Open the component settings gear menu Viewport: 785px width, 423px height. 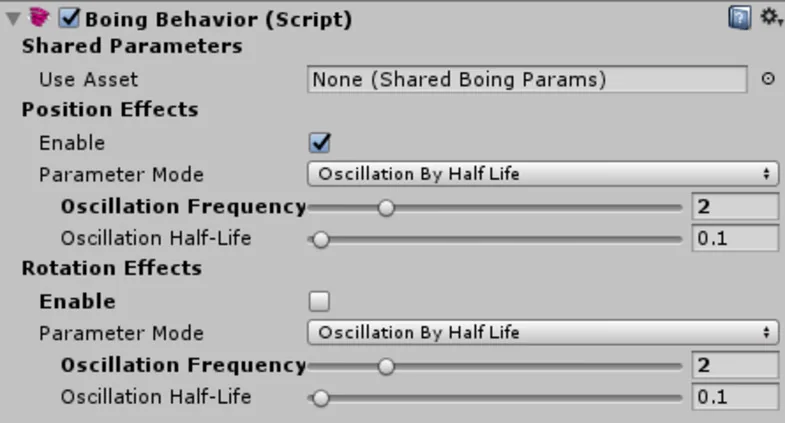tap(769, 17)
